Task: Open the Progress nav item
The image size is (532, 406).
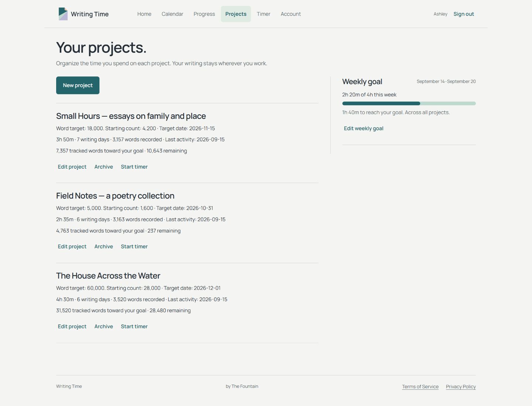Action: 204,14
